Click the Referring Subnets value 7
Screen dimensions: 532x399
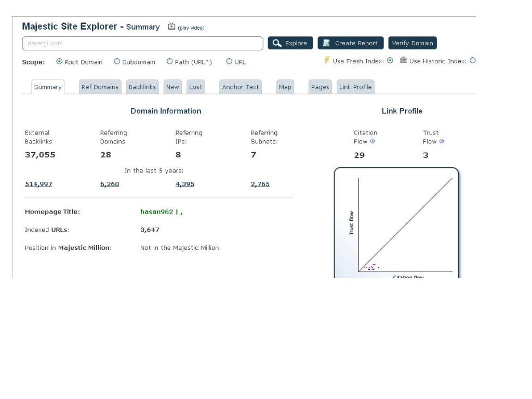pos(254,155)
